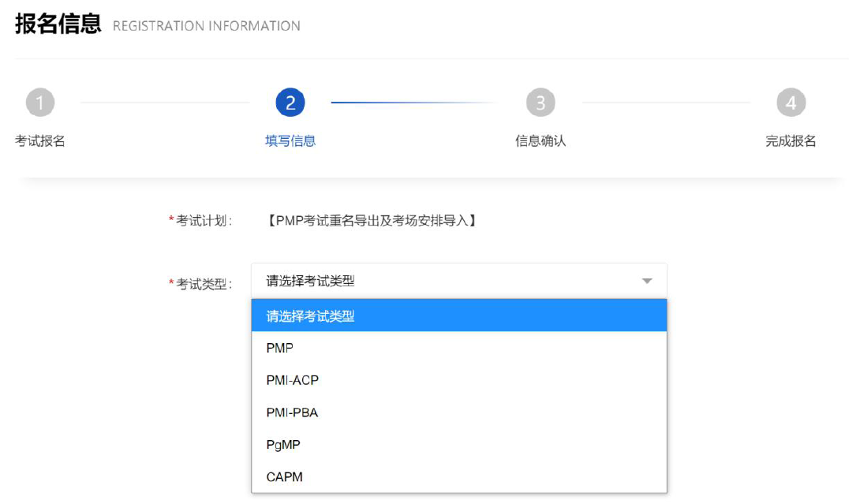Click the 报名信息 page heading
This screenshot has height=504, width=849.
click(58, 24)
